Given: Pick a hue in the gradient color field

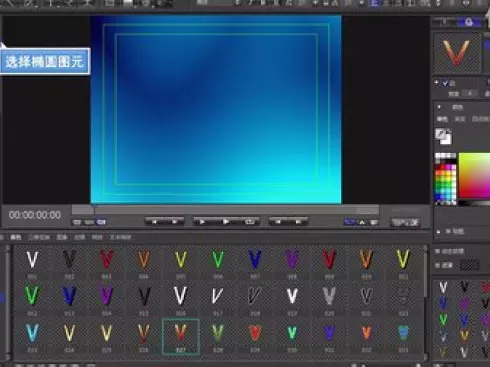Looking at the screenshot, I should point(474,175).
